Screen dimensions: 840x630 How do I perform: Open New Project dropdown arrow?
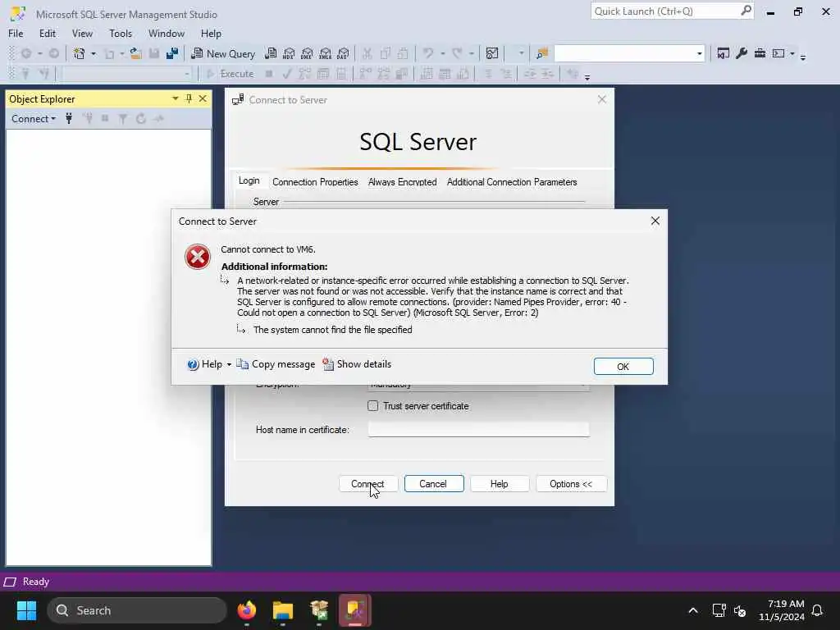(x=94, y=53)
